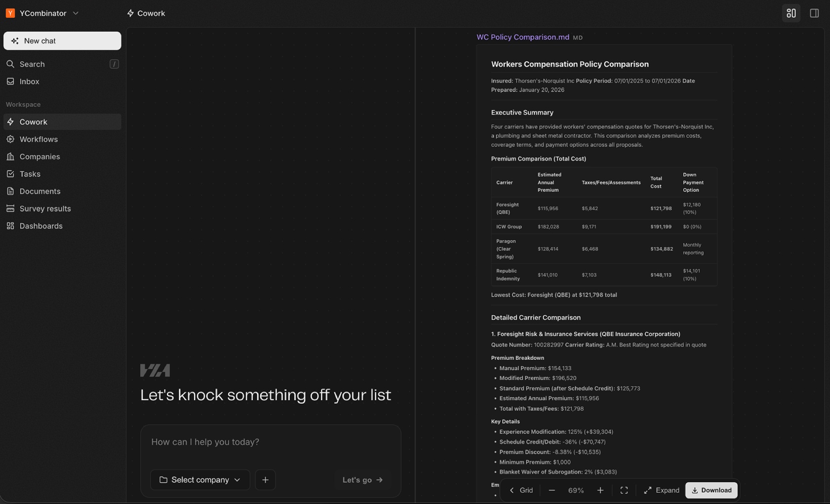Focus the 'How can I help you today?' input
The image size is (830, 504).
tap(270, 442)
